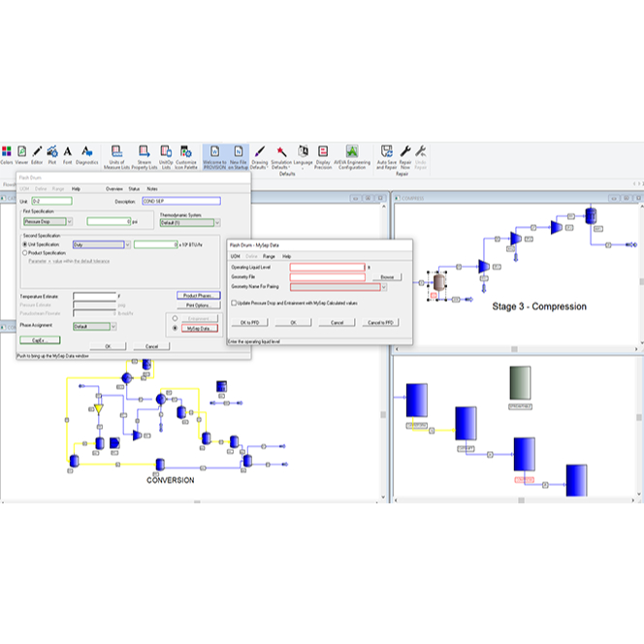Image resolution: width=644 pixels, height=644 pixels.
Task: Toggle New File on Startup
Action: coord(239,157)
